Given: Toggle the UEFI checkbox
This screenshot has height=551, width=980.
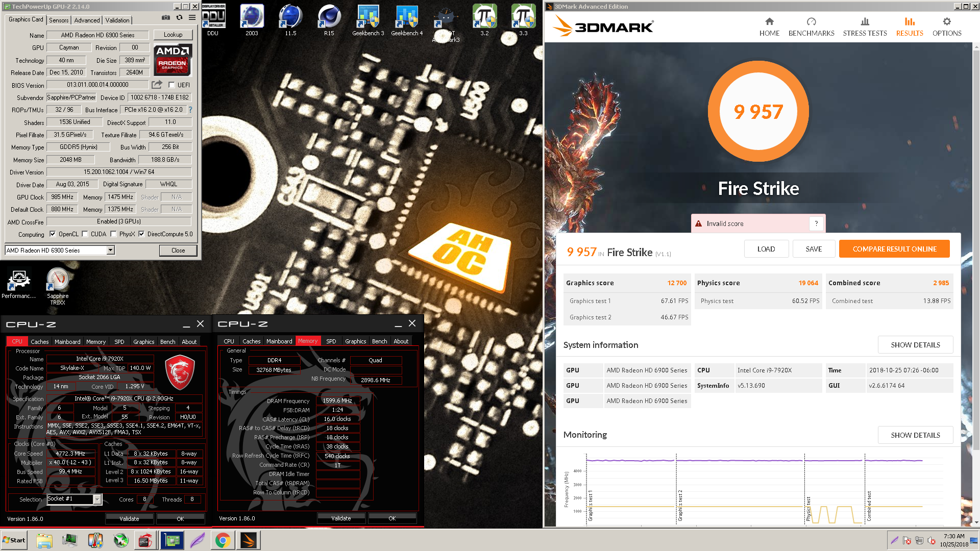Looking at the screenshot, I should [171, 85].
